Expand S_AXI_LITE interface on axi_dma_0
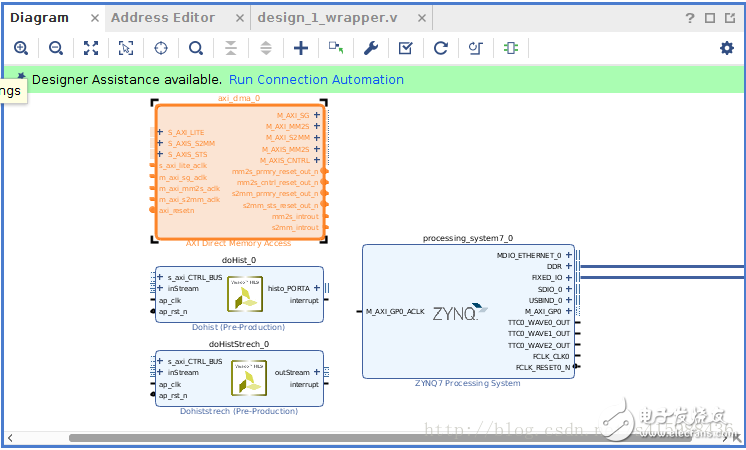The image size is (746, 450). click(160, 132)
